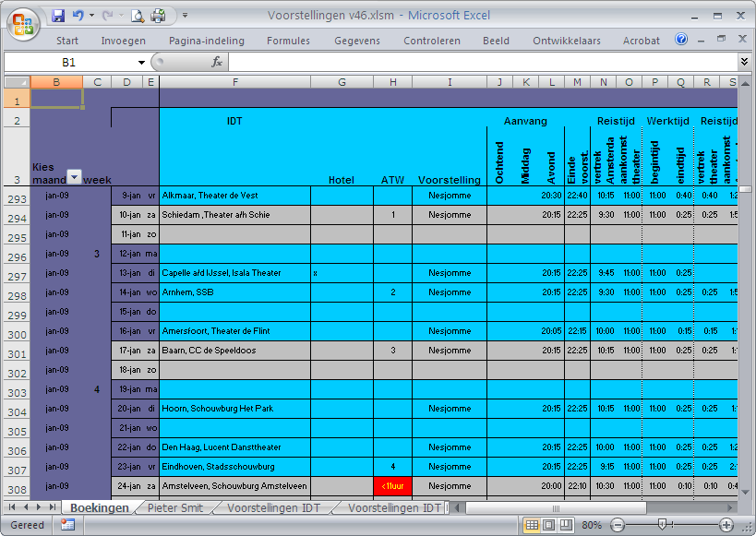Click the Redo arrow icon
This screenshot has width=756, height=536.
[x=107, y=16]
